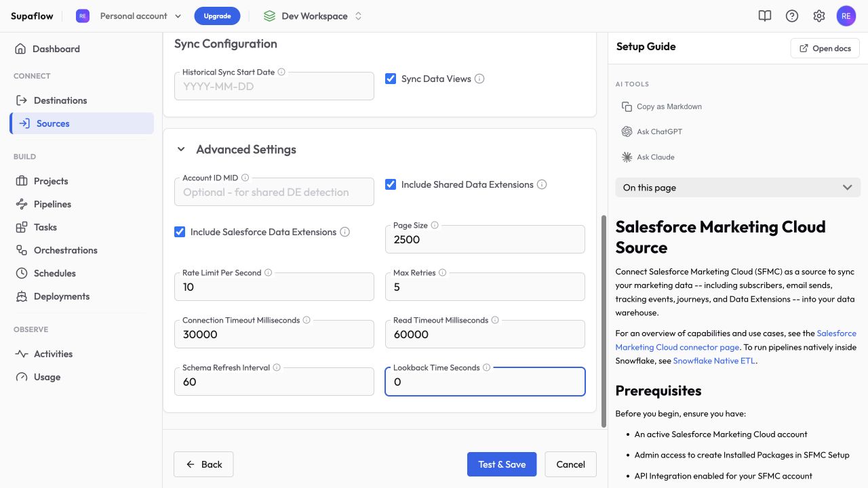Click the Pipelines sidebar icon
Viewport: 868px width, 488px height.
pyautogui.click(x=21, y=204)
